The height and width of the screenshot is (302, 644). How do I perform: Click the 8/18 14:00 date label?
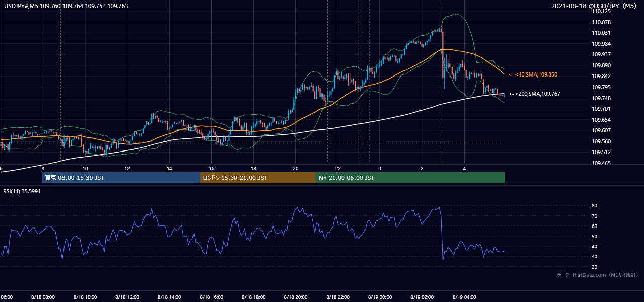pos(169,297)
